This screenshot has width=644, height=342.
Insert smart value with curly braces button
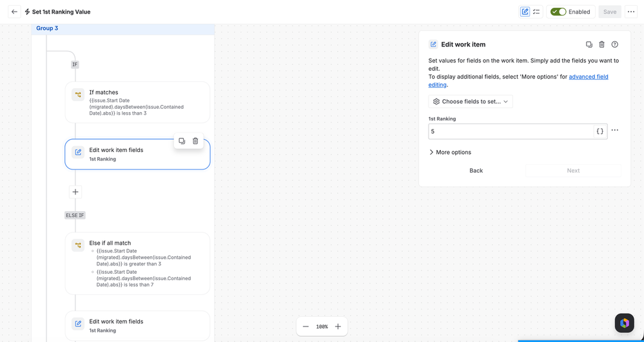point(600,131)
